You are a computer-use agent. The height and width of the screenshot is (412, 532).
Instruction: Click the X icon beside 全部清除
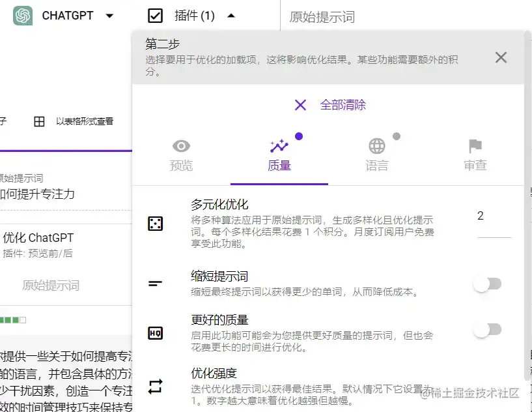[300, 105]
